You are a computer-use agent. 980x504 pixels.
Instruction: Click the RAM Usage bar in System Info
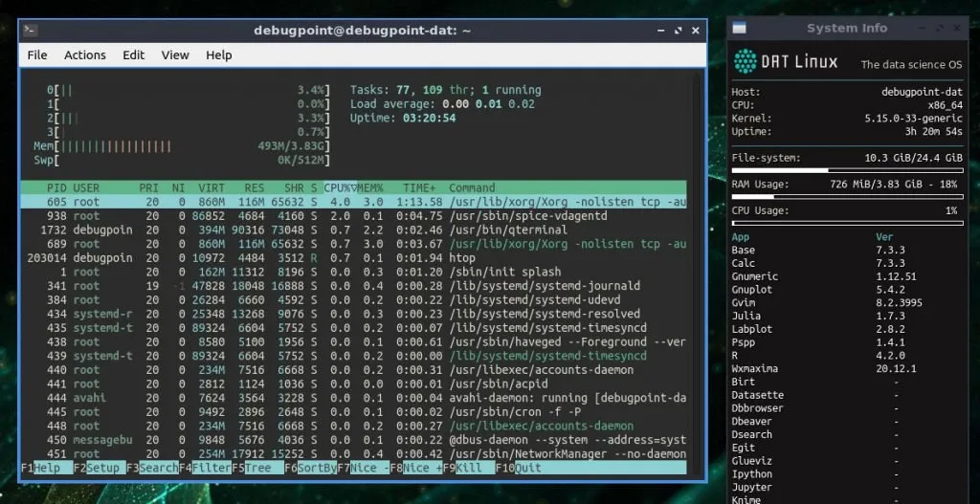coord(847,196)
